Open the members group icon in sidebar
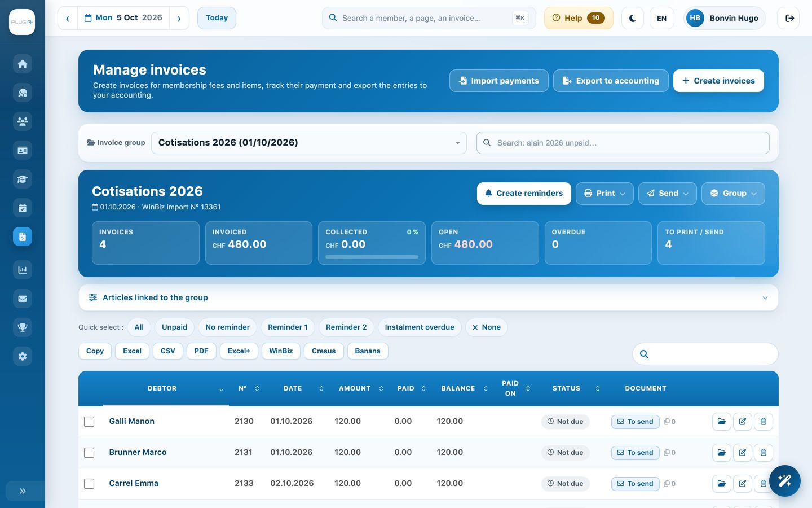Screen dimensions: 812x508 (x=23, y=121)
